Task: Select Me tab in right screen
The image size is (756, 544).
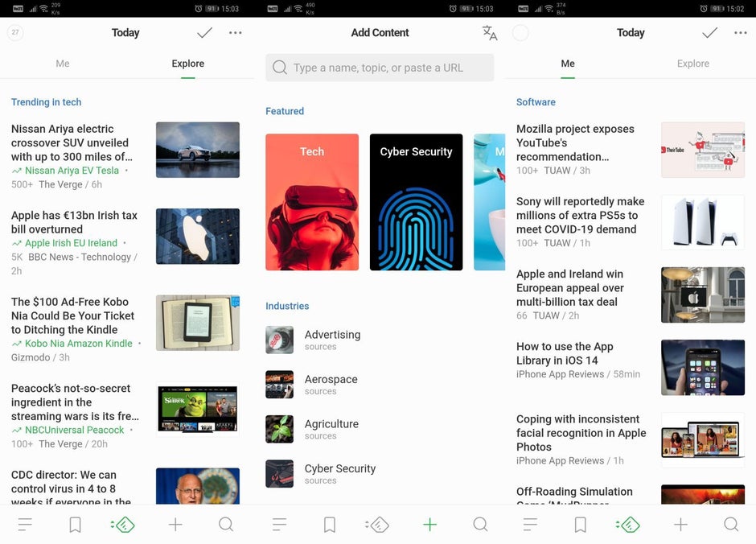Action: click(568, 64)
